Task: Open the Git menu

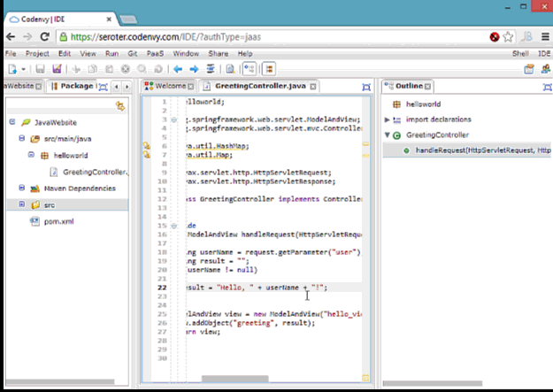Action: click(132, 54)
